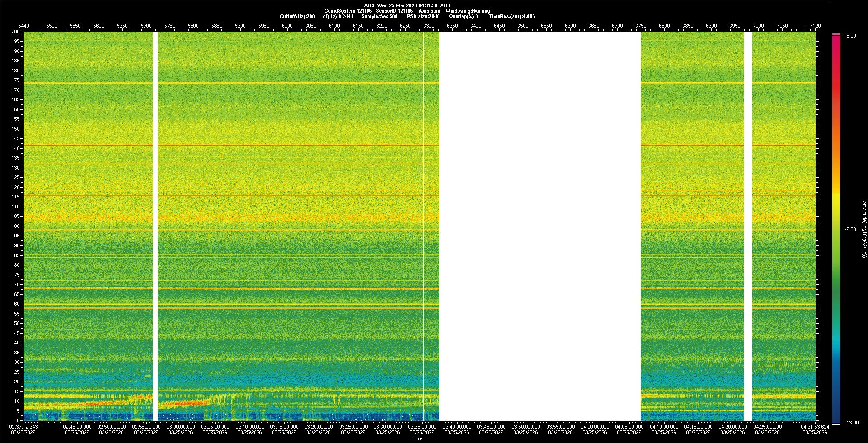Click the 100 Hz frequency axis label
Image resolution: width=868 pixels, height=443 pixels.
16,226
